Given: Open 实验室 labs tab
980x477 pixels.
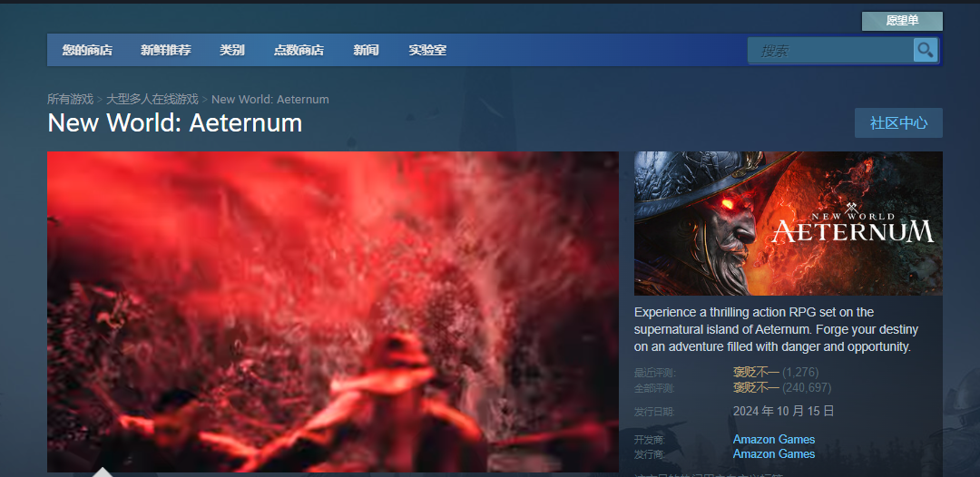Looking at the screenshot, I should coord(427,51).
